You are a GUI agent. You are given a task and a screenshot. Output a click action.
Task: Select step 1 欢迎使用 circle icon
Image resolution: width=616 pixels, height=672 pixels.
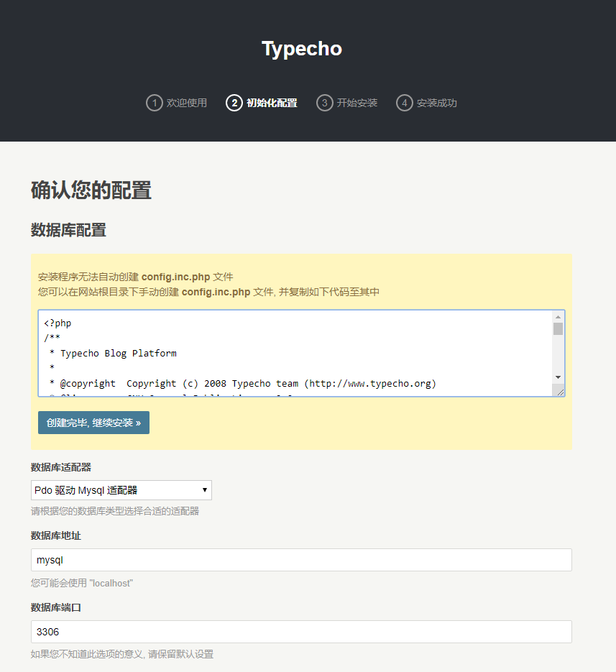[x=155, y=103]
